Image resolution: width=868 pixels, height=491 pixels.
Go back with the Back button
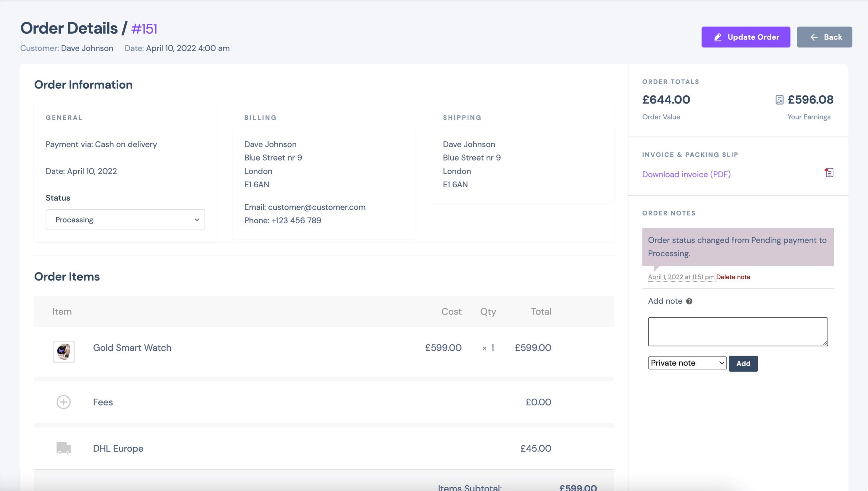coord(824,37)
